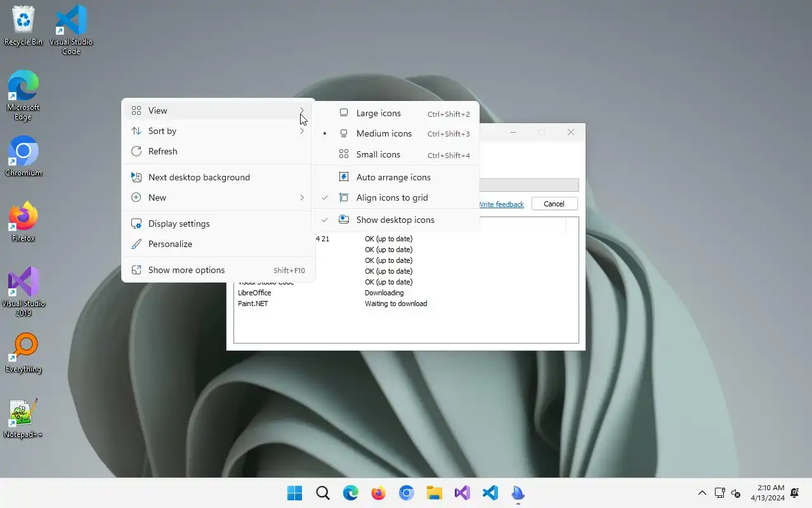Open Display settings from context menu
Viewport: 812px width, 508px height.
click(x=218, y=224)
